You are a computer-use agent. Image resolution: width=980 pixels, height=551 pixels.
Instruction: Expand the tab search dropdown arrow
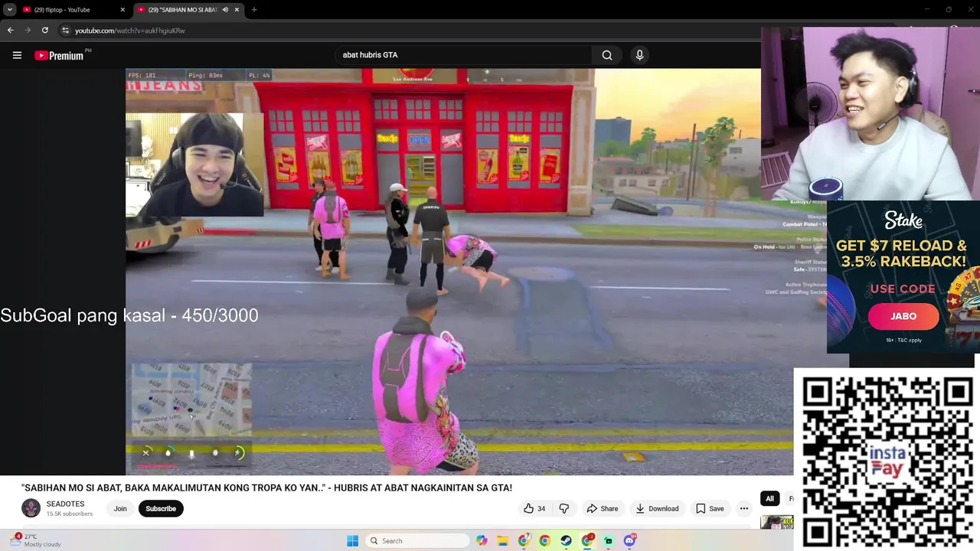(9, 10)
